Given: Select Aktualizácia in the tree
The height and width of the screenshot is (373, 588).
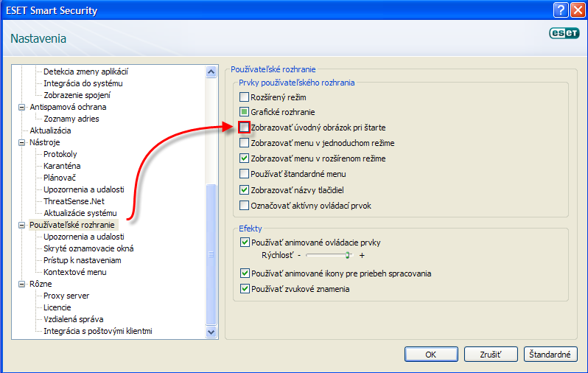Looking at the screenshot, I should (50, 130).
